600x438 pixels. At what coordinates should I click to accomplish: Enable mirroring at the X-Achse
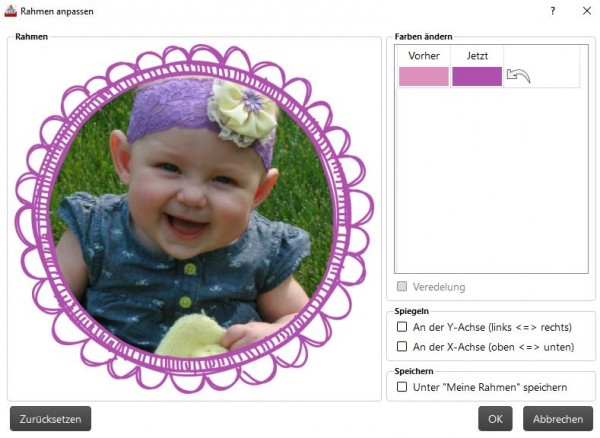tap(402, 347)
